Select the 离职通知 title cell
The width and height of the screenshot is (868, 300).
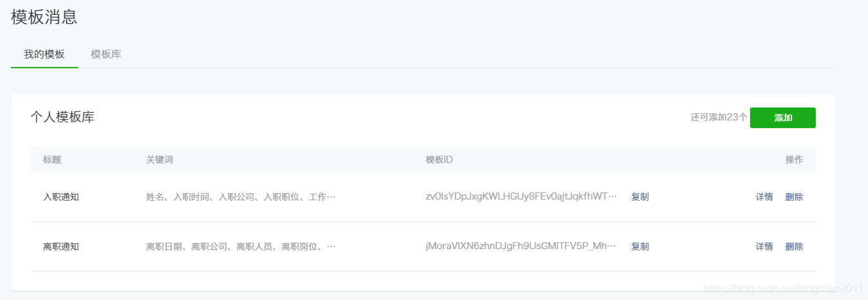(61, 247)
